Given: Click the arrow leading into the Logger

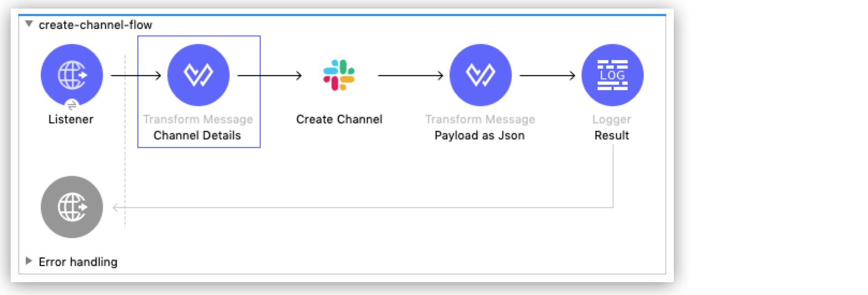Looking at the screenshot, I should pyautogui.click(x=547, y=76).
